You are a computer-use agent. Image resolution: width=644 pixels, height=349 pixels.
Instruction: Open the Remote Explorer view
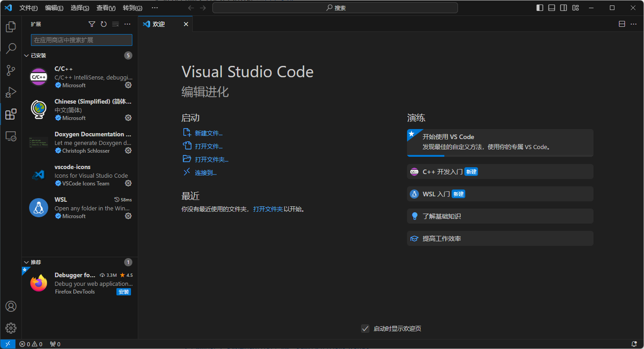(x=11, y=136)
